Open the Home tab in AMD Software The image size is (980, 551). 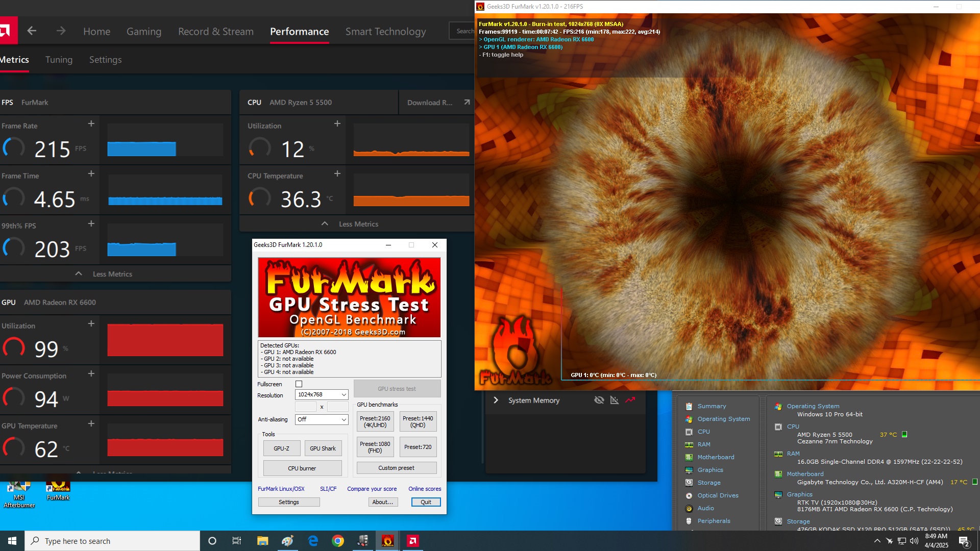coord(96,31)
